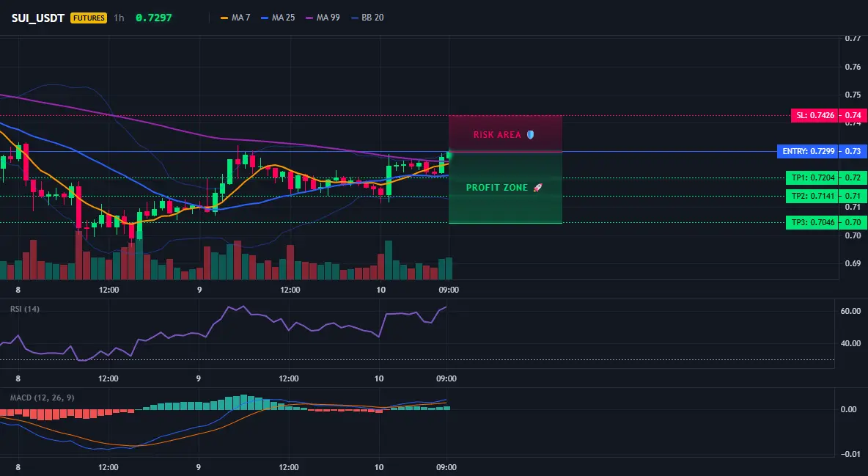Click the 09:00 label under the volume bars

tap(449, 290)
